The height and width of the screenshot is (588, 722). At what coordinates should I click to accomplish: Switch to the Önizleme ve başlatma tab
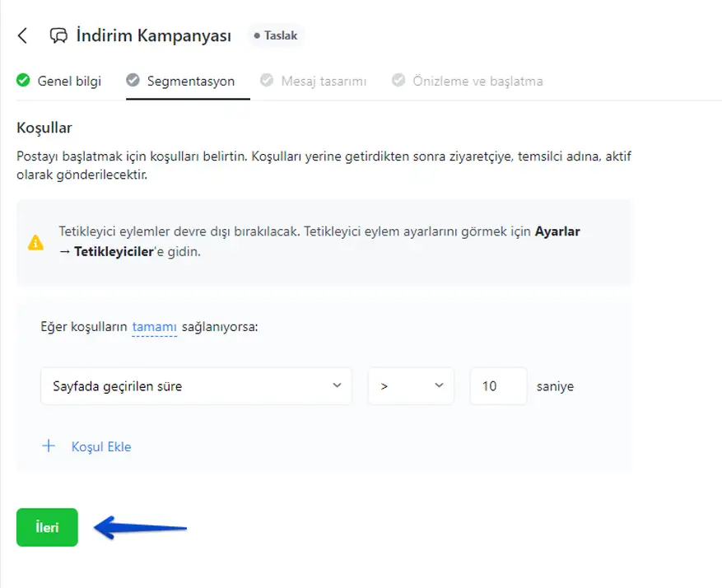(x=477, y=81)
